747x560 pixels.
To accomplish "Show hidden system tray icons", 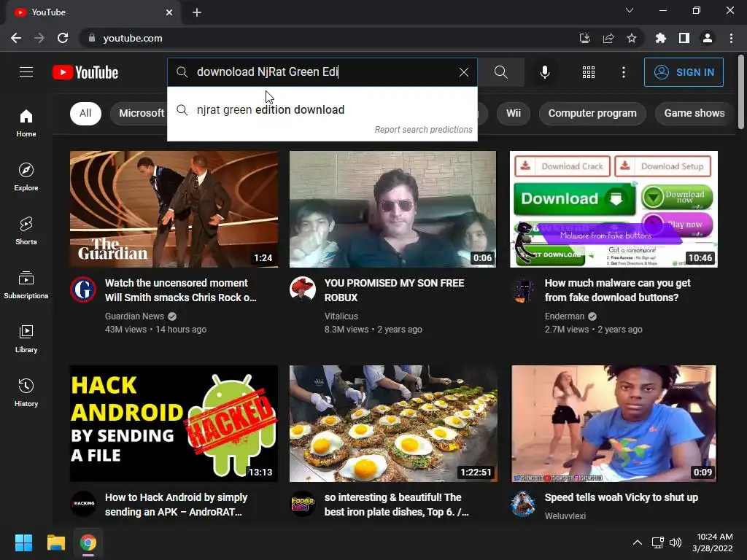I will click(x=637, y=542).
